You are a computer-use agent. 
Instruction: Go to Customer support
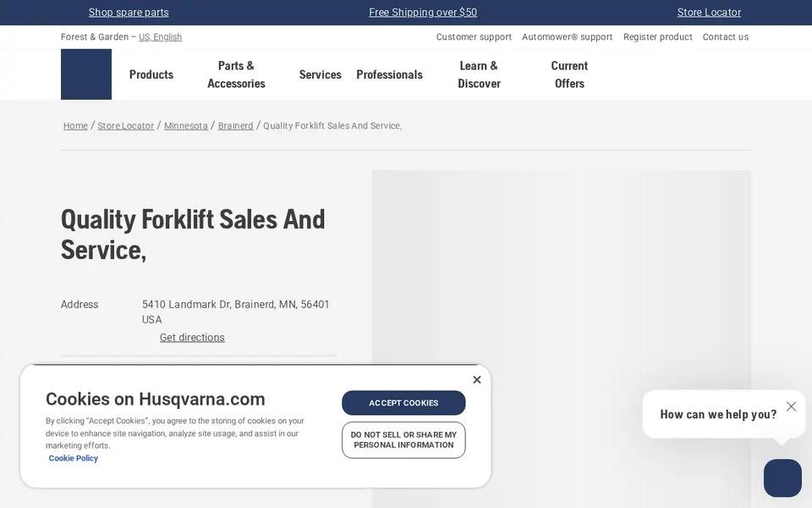[474, 36]
